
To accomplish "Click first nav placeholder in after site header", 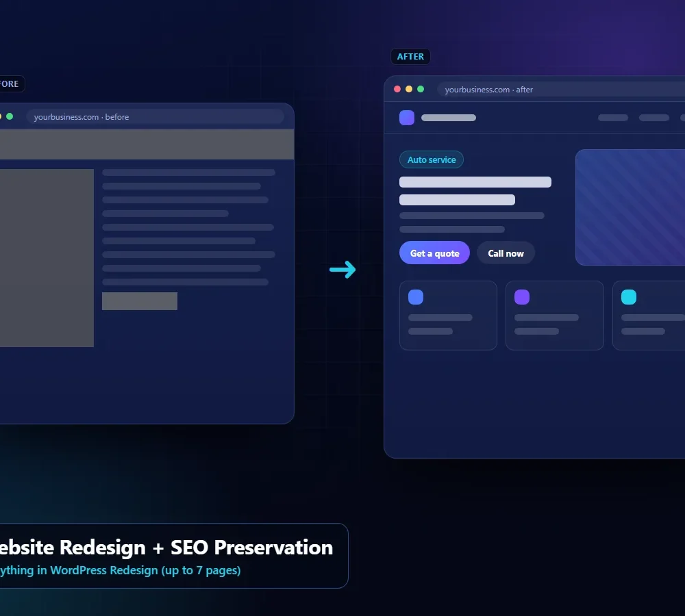I will tap(613, 118).
